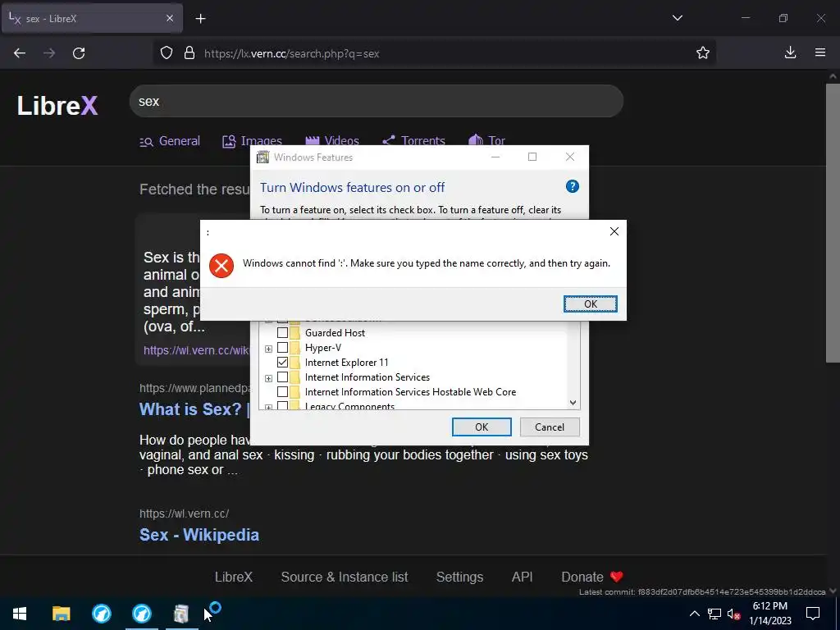Close the Windows cannot find error dialog
Screen dimensions: 840x630
pos(614,231)
